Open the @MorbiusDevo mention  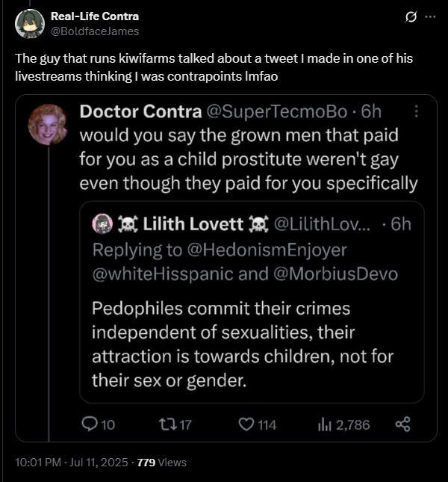coord(335,274)
